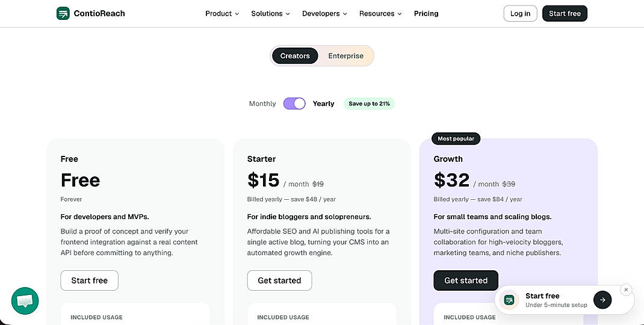644x325 pixels.
Task: Click 'Billed yearly — save $84 / year'
Action: click(x=478, y=199)
